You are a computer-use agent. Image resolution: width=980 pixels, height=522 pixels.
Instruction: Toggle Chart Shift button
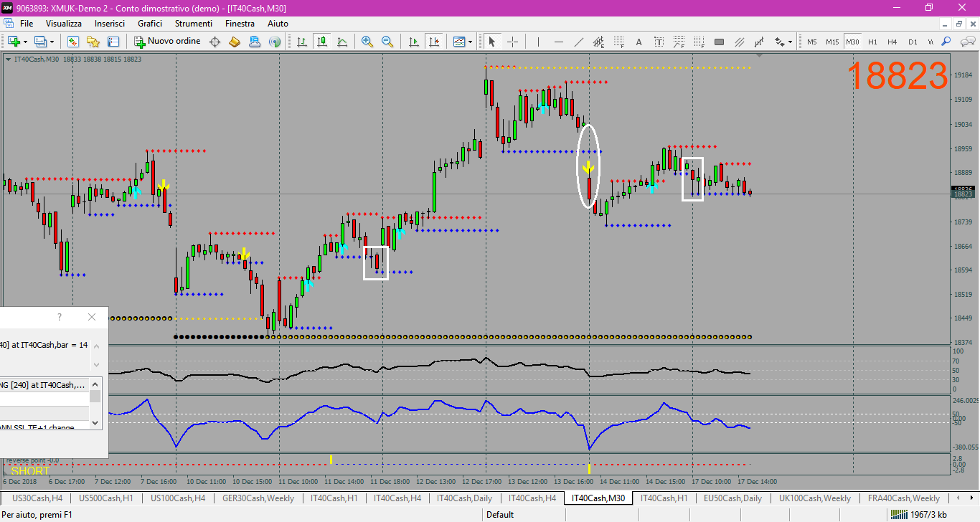coord(433,42)
